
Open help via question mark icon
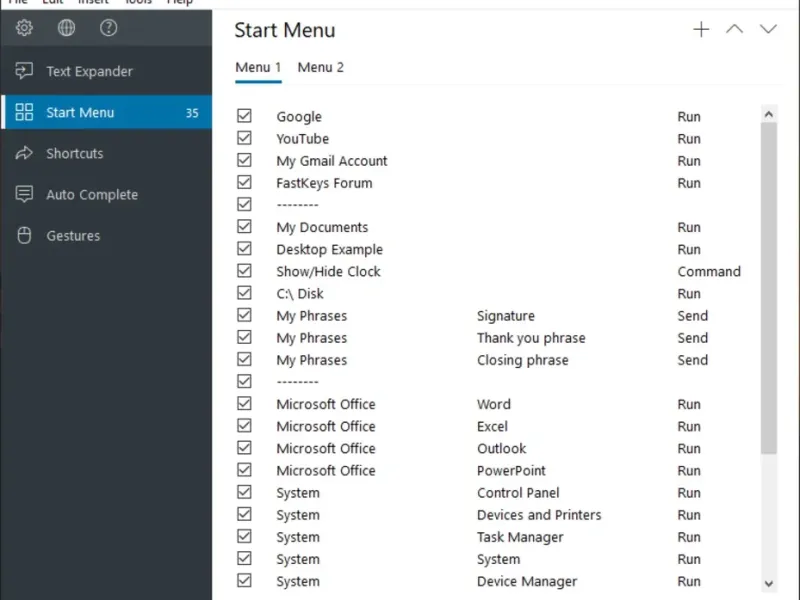point(109,28)
